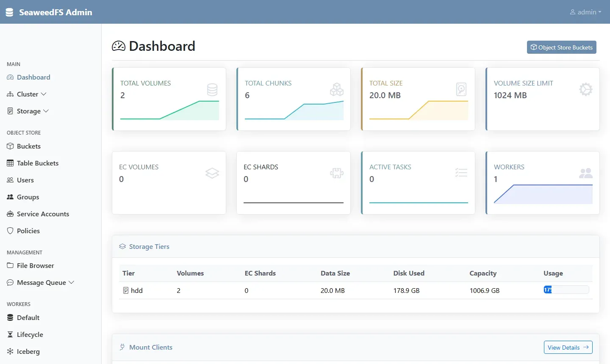This screenshot has width=610, height=364.
Task: Click the EC Shards puzzle icon
Action: click(337, 173)
